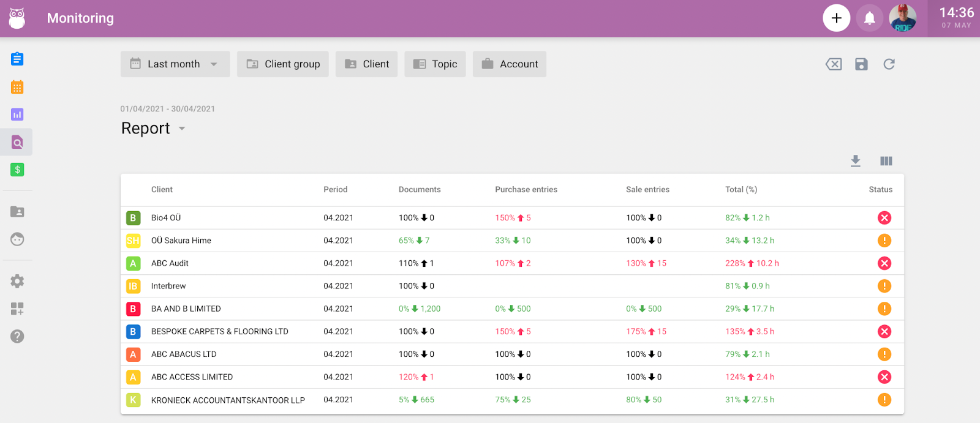Open the face avatar sidebar icon

pyautogui.click(x=17, y=239)
